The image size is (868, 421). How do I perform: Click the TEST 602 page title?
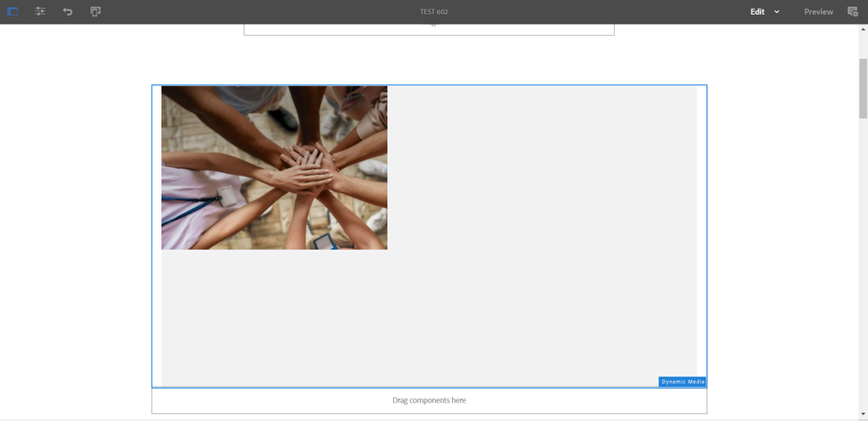[433, 11]
